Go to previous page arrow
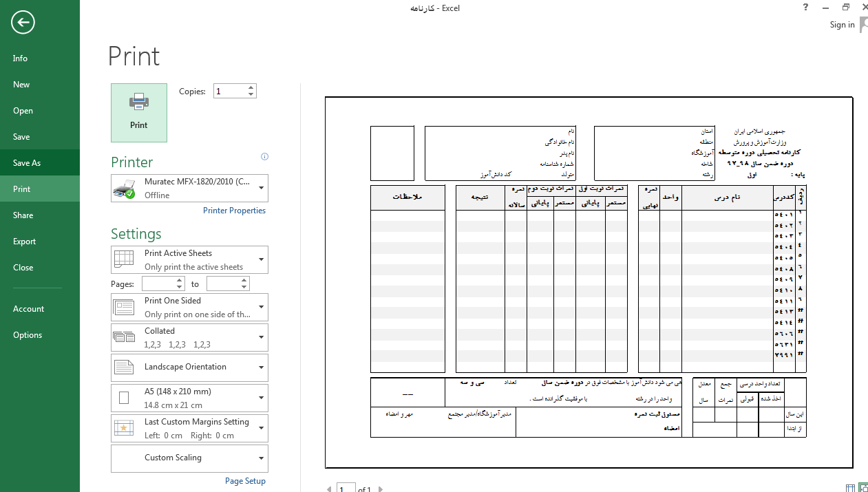The height and width of the screenshot is (492, 868). click(x=329, y=489)
